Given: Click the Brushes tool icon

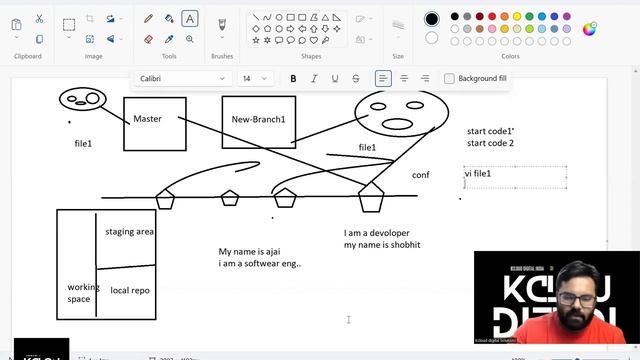Looking at the screenshot, I should click(x=222, y=24).
